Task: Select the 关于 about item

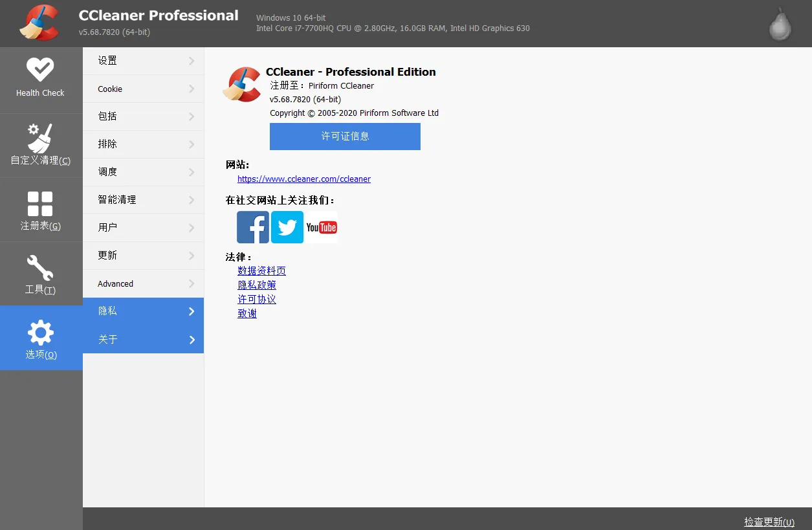Action: [143, 339]
